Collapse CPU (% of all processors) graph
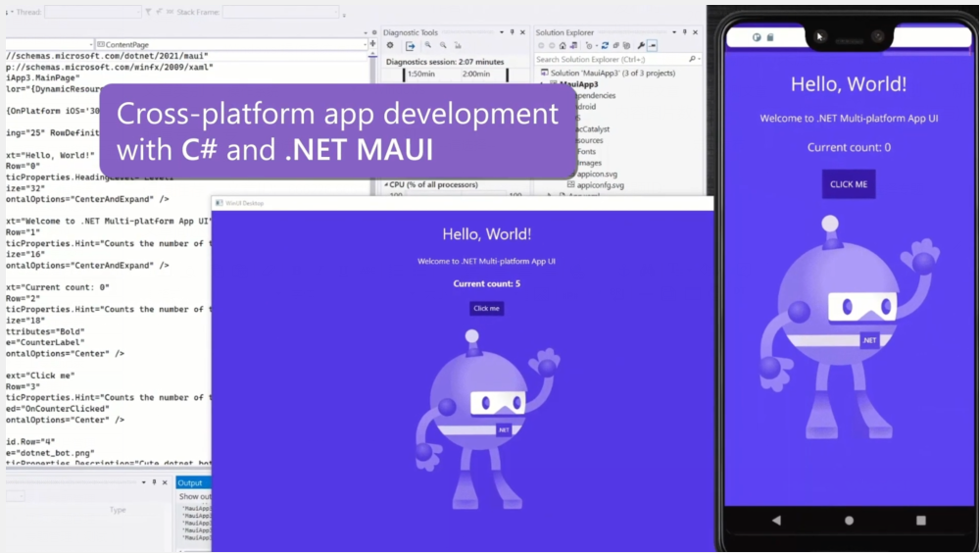This screenshot has width=980, height=553. coord(386,184)
